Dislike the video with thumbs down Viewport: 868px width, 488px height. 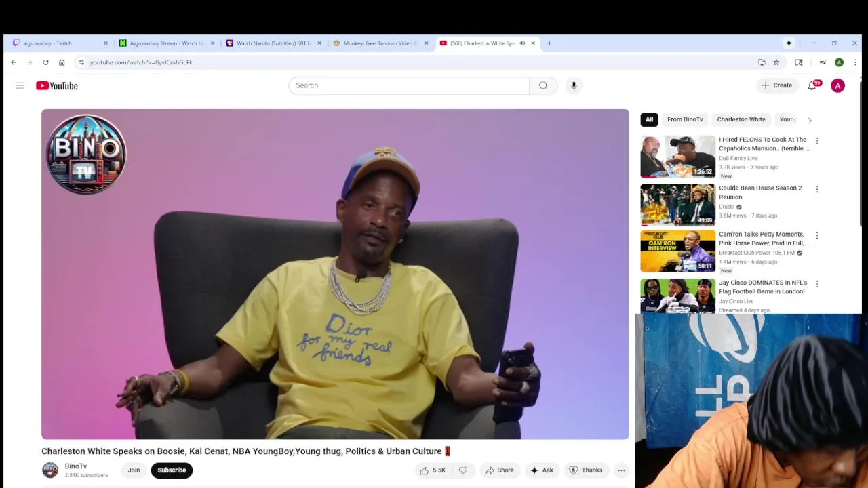[463, 470]
